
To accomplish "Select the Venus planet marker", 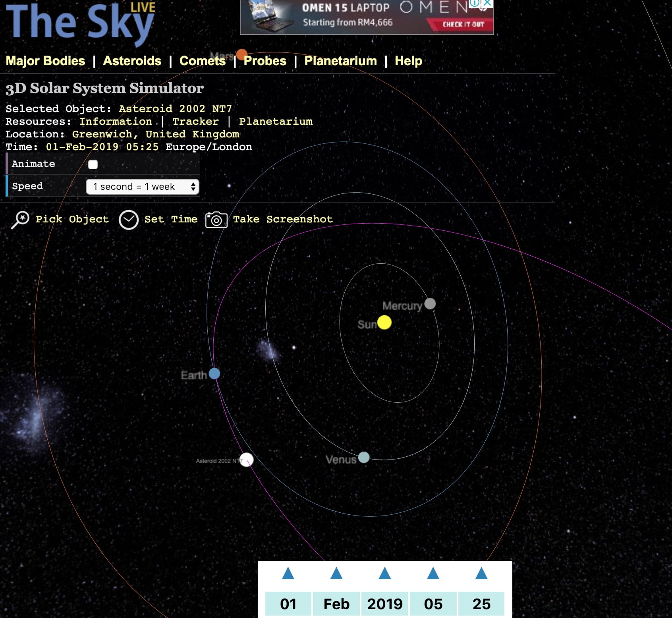I will coord(364,458).
